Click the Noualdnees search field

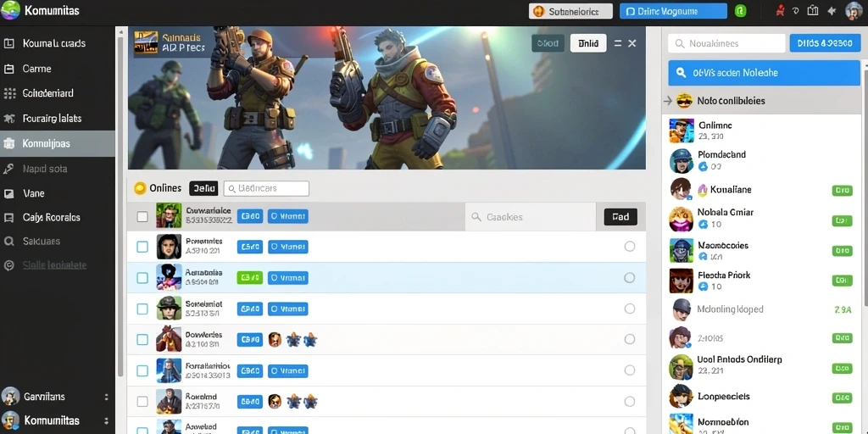(726, 43)
